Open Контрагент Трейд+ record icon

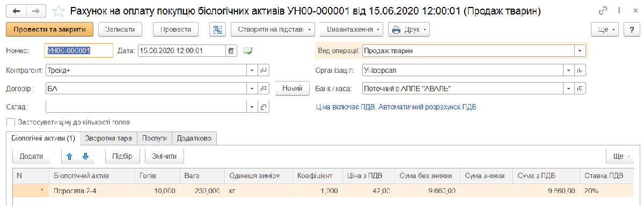tap(264, 70)
